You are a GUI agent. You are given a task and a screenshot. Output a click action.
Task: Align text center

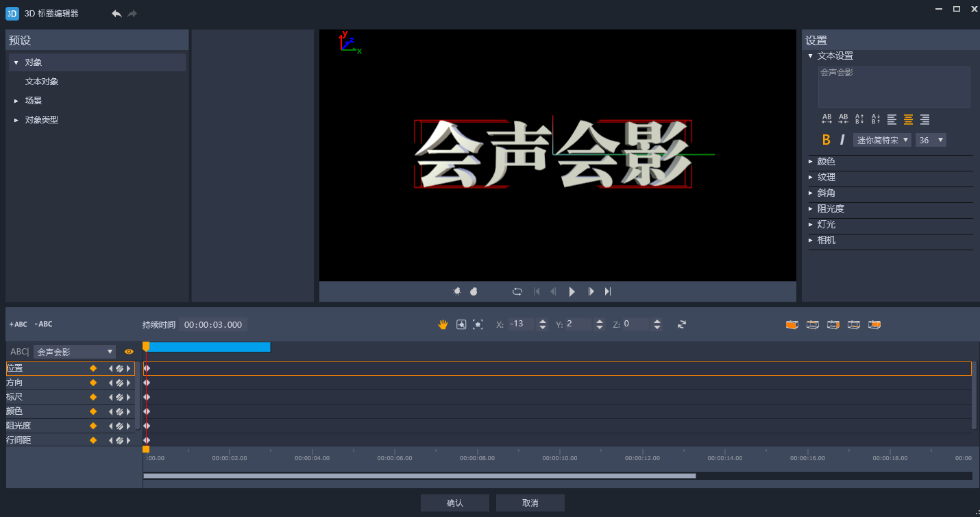tap(908, 119)
